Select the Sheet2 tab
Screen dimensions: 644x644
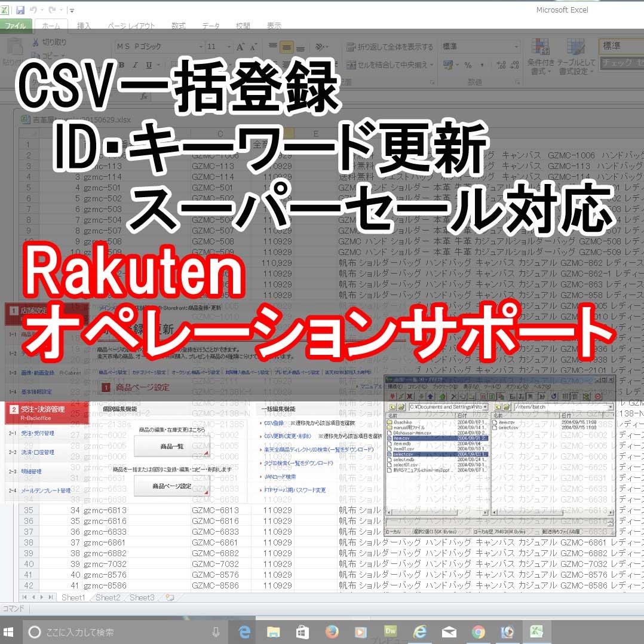coord(108,597)
